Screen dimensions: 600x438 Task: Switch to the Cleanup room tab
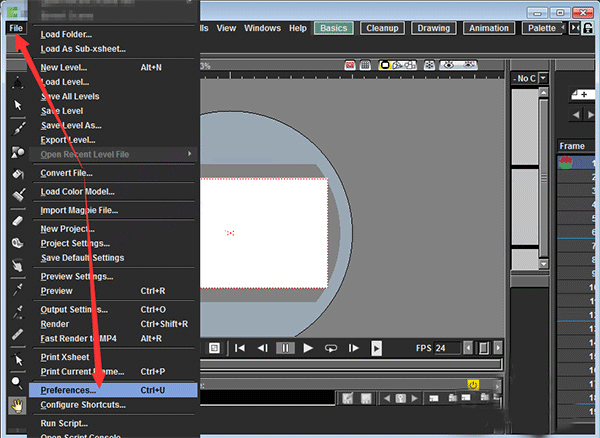tap(383, 28)
